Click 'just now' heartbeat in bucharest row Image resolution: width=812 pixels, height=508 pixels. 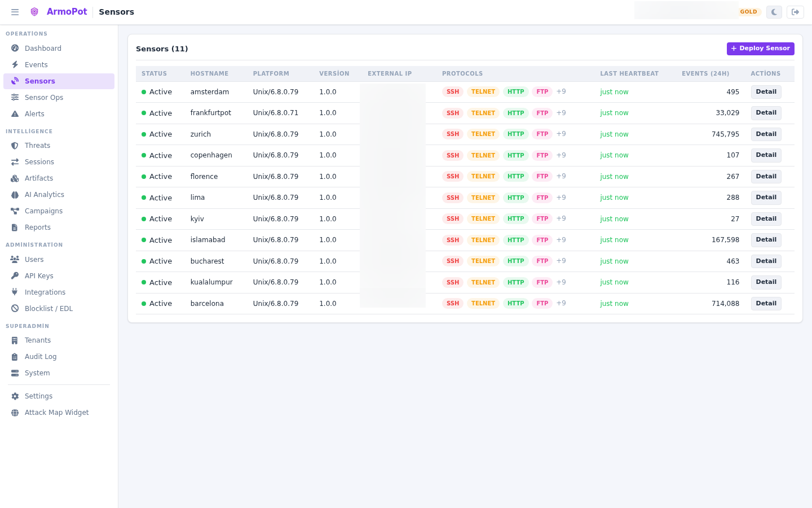click(x=614, y=261)
